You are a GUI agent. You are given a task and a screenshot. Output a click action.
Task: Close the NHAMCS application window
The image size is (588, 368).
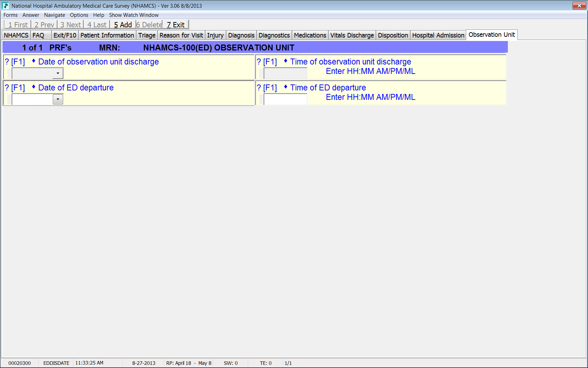(579, 6)
